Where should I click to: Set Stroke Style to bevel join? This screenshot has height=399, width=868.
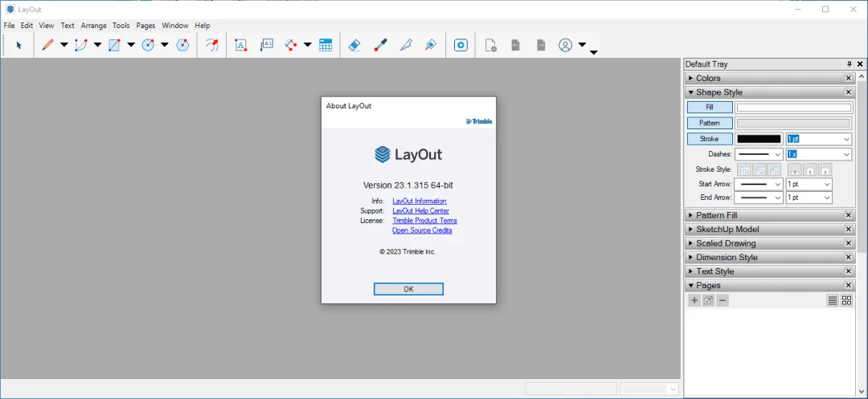click(774, 169)
